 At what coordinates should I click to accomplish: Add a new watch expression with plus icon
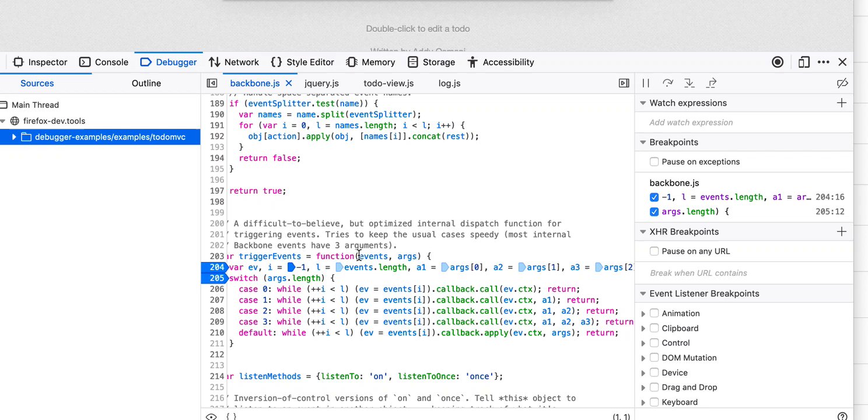pyautogui.click(x=841, y=103)
